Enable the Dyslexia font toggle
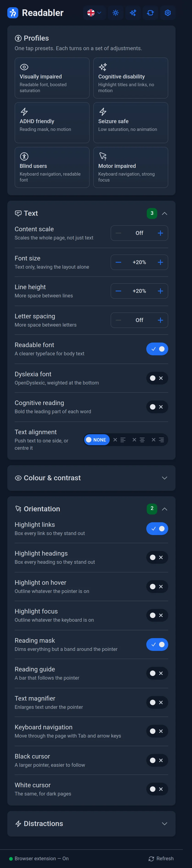 (157, 378)
